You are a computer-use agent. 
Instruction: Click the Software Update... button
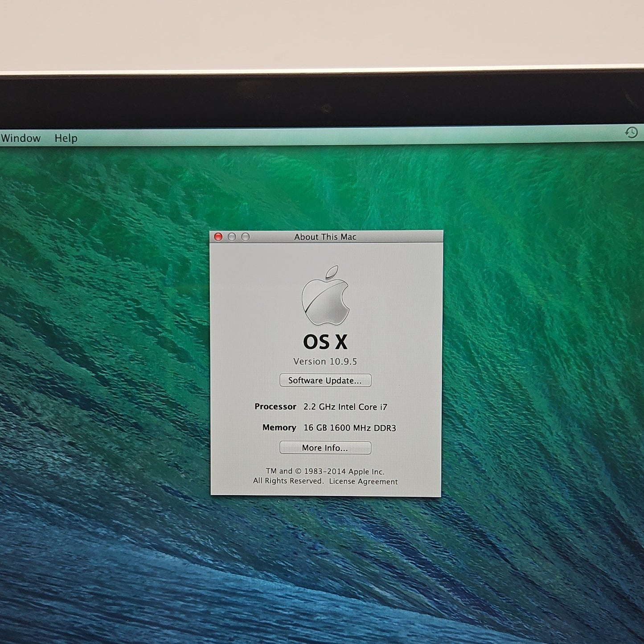tap(325, 380)
